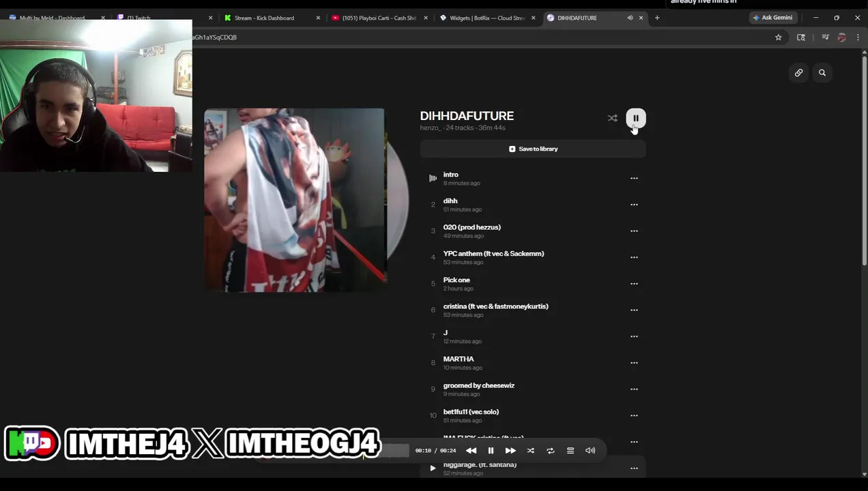Click the Ask Gemini button
The height and width of the screenshot is (491, 868).
(772, 18)
